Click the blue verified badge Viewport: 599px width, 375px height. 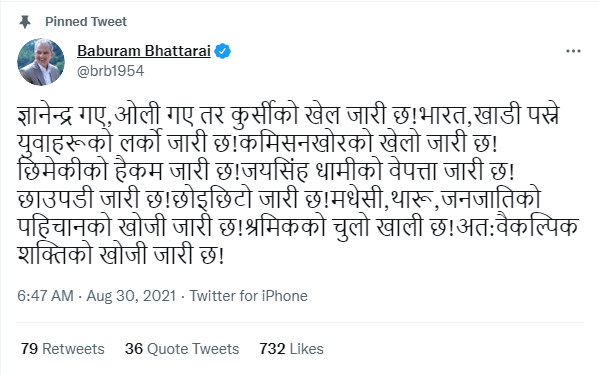click(222, 51)
